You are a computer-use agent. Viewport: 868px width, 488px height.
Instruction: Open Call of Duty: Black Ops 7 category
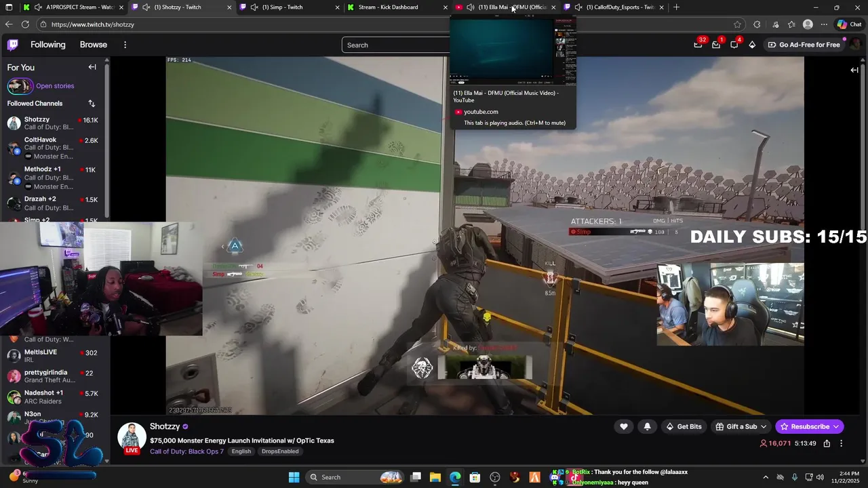(186, 451)
